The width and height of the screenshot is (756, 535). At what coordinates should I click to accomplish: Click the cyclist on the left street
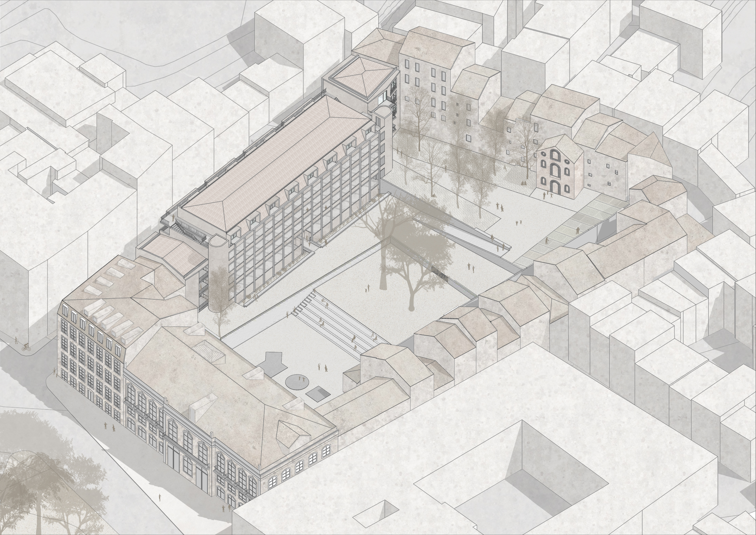point(26,347)
